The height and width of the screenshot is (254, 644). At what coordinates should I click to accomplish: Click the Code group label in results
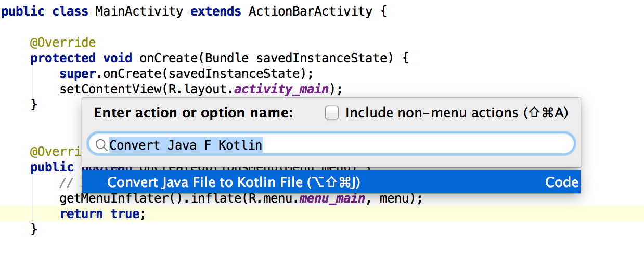pyautogui.click(x=562, y=182)
